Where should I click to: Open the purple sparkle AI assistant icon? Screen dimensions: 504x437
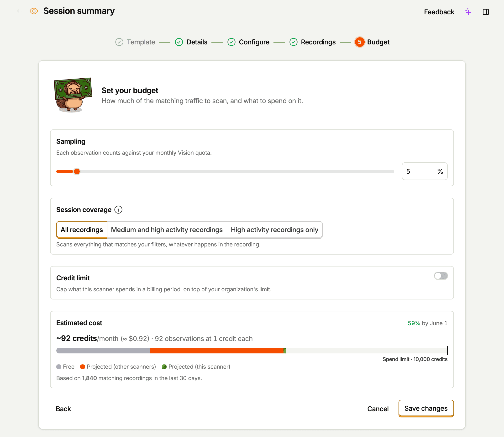tap(468, 12)
